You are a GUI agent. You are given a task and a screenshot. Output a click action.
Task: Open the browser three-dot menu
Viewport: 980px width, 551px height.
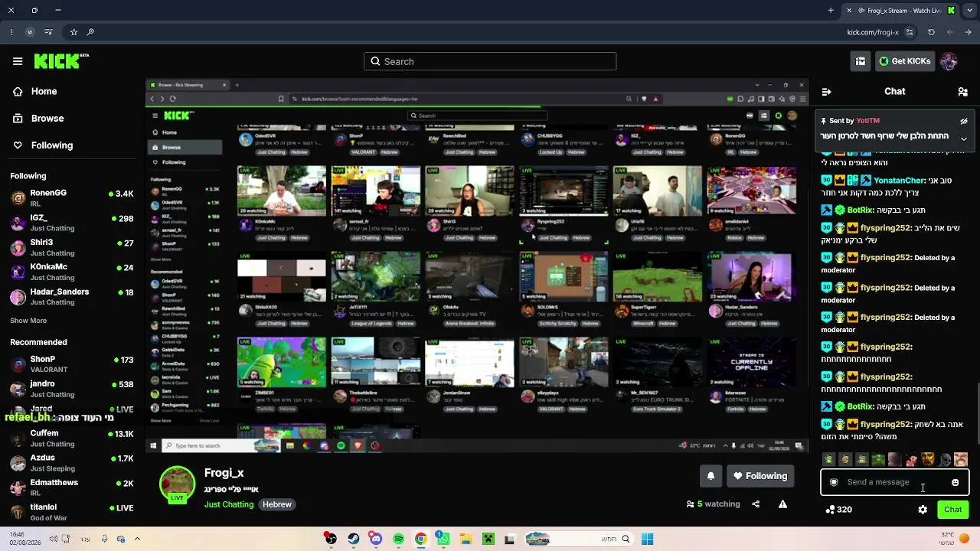(x=11, y=32)
